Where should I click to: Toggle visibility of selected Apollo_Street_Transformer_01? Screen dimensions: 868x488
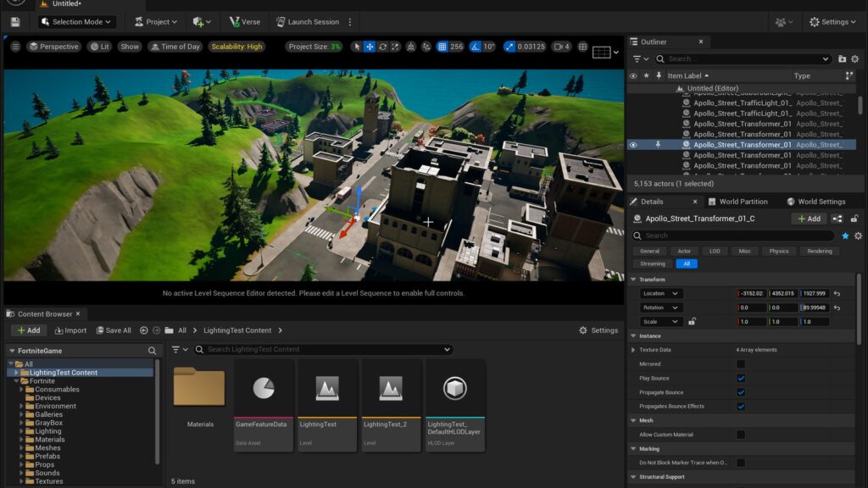[633, 145]
